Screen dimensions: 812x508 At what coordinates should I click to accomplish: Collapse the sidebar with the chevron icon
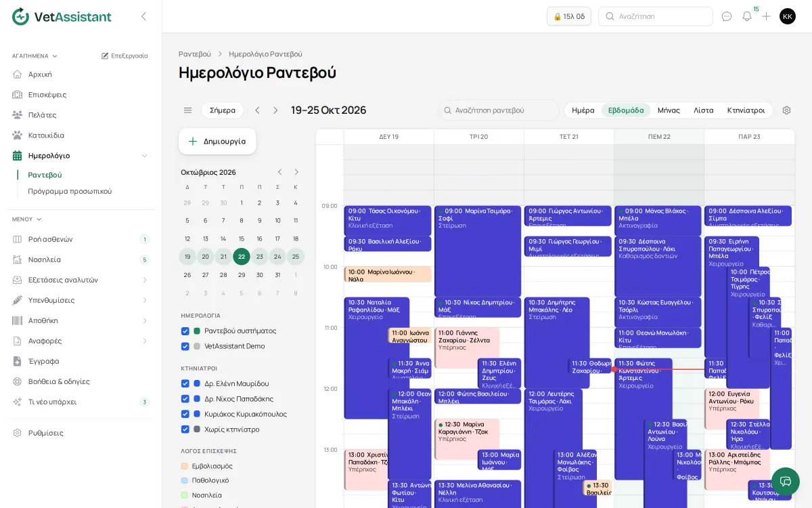(x=143, y=16)
